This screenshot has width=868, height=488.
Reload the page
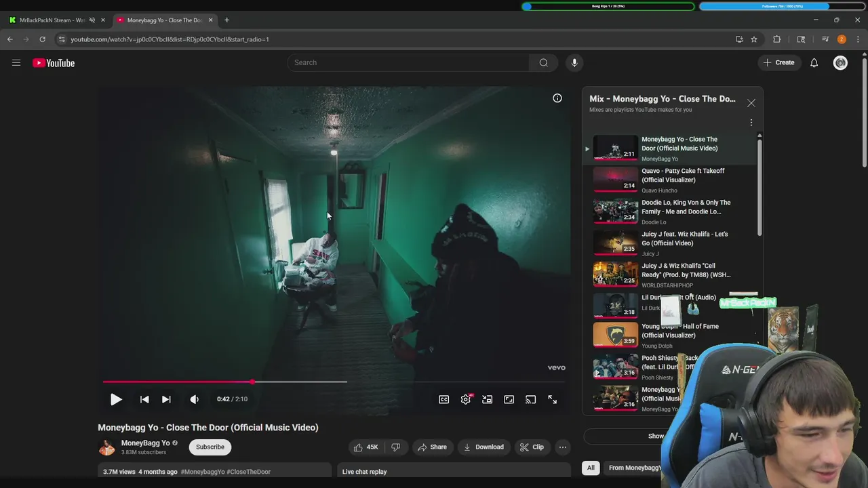pos(42,39)
